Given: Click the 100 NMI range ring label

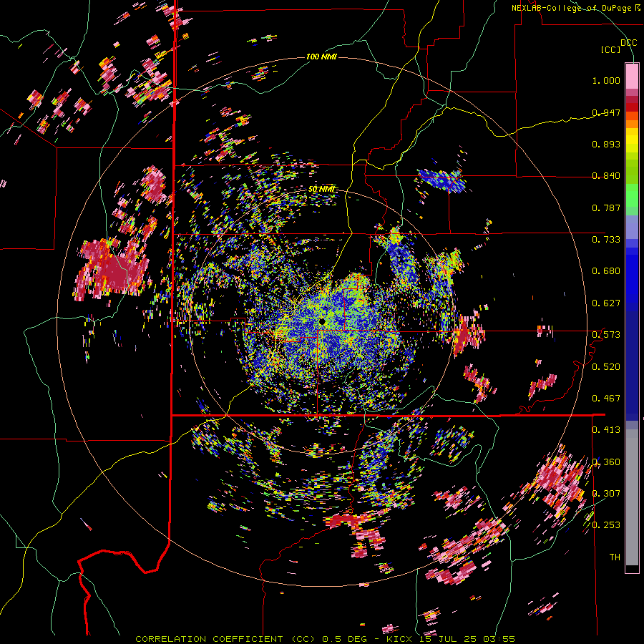Looking at the screenshot, I should 321,57.
